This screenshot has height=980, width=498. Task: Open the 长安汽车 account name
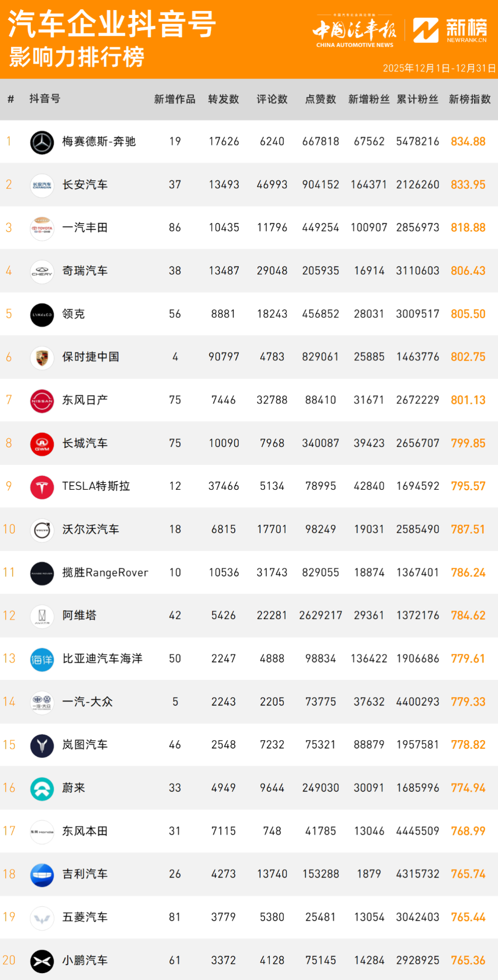(85, 185)
